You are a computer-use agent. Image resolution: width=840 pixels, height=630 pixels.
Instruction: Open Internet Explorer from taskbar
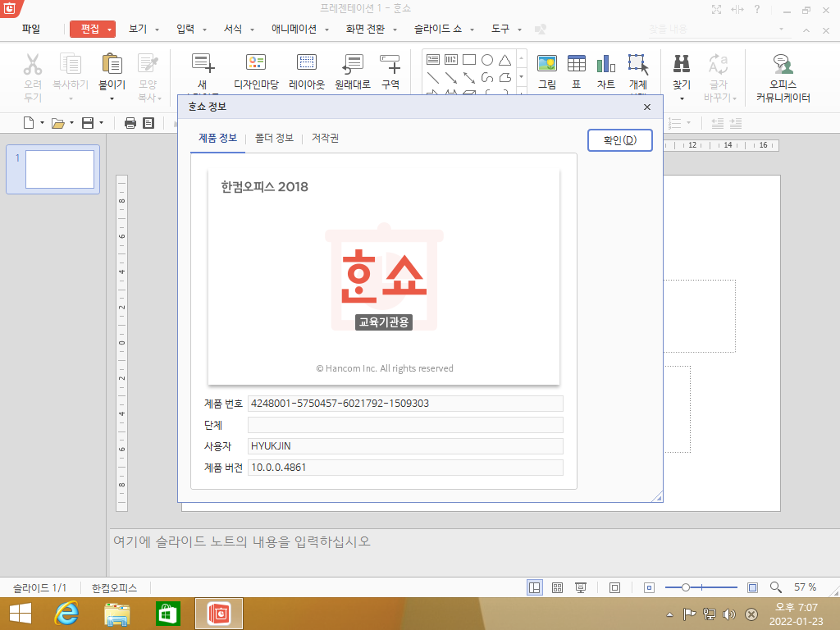coord(67,614)
